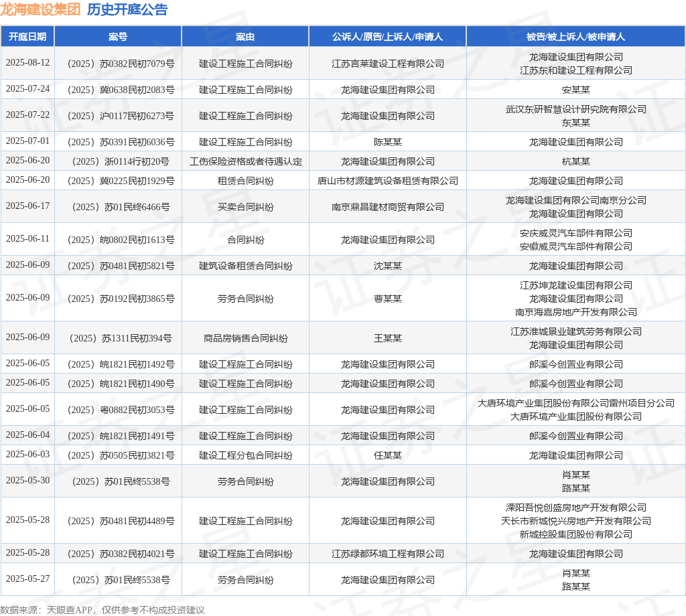Click plaintiff 王某某

click(x=388, y=338)
